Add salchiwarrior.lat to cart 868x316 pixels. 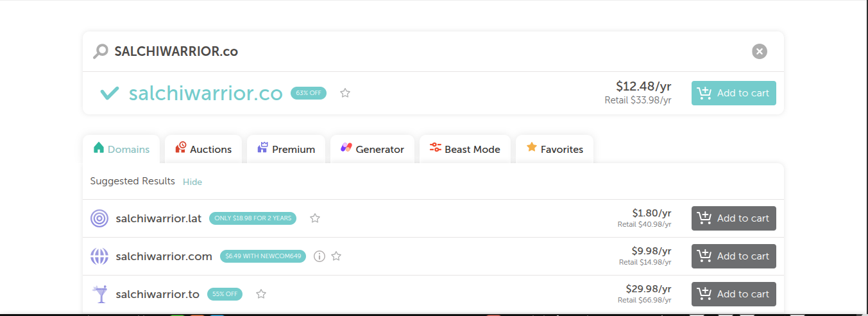click(733, 218)
